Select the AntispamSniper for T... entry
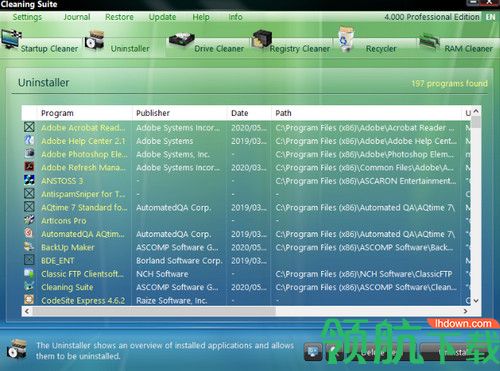The image size is (500, 371). 83,194
